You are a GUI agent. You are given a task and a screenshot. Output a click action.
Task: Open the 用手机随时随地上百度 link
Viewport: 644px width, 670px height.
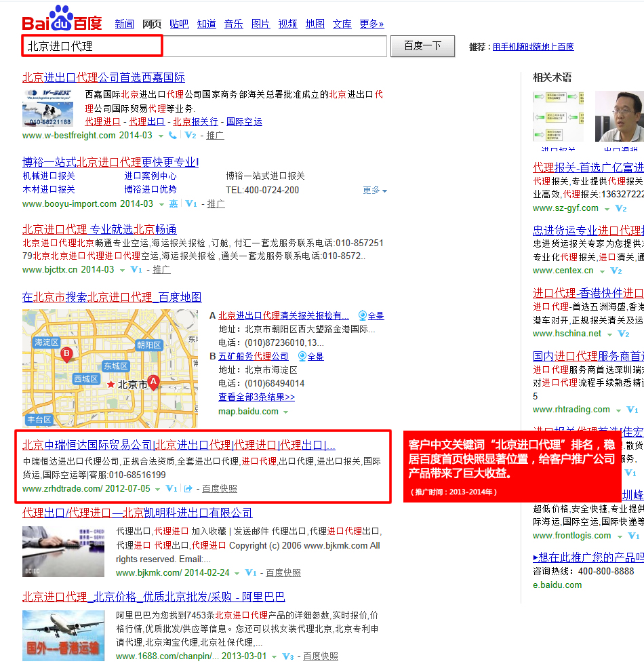pos(534,47)
